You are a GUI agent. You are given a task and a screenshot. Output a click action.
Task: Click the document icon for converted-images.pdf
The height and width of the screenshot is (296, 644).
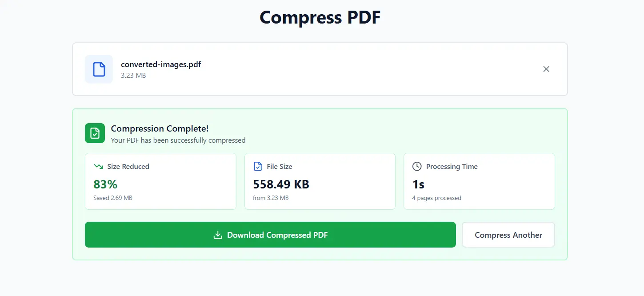point(98,69)
